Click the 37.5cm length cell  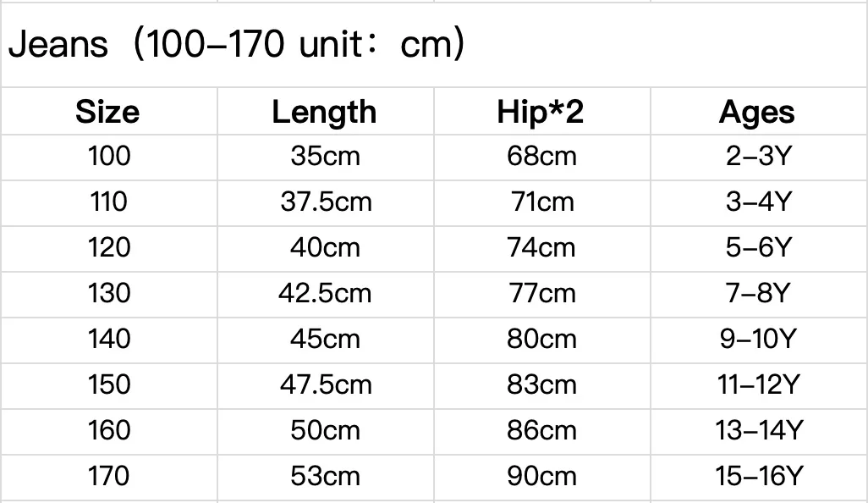pos(326,202)
